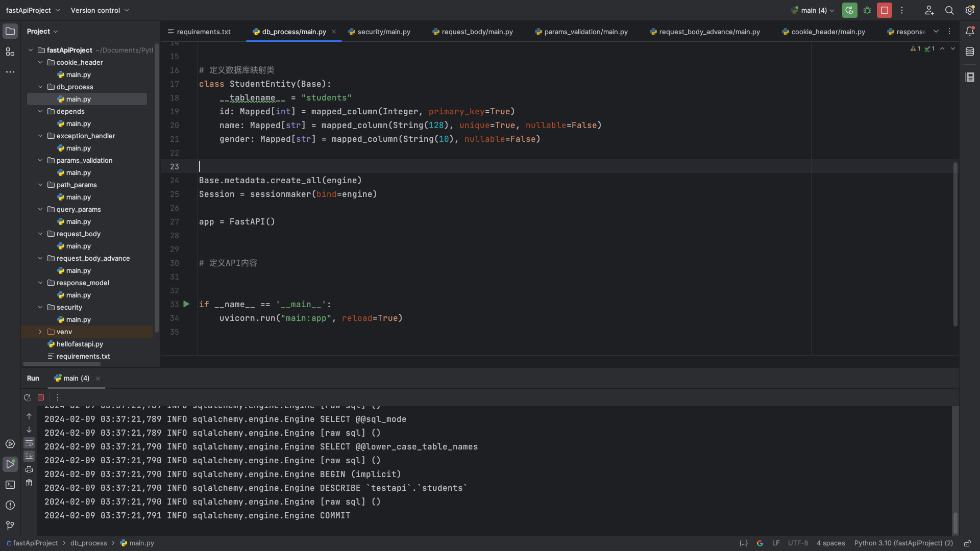The height and width of the screenshot is (551, 980).
Task: Open the Database tool window
Action: pyautogui.click(x=970, y=52)
